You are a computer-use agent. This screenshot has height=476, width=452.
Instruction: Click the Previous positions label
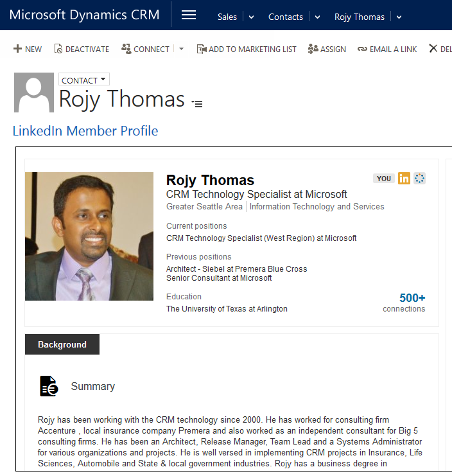point(198,257)
